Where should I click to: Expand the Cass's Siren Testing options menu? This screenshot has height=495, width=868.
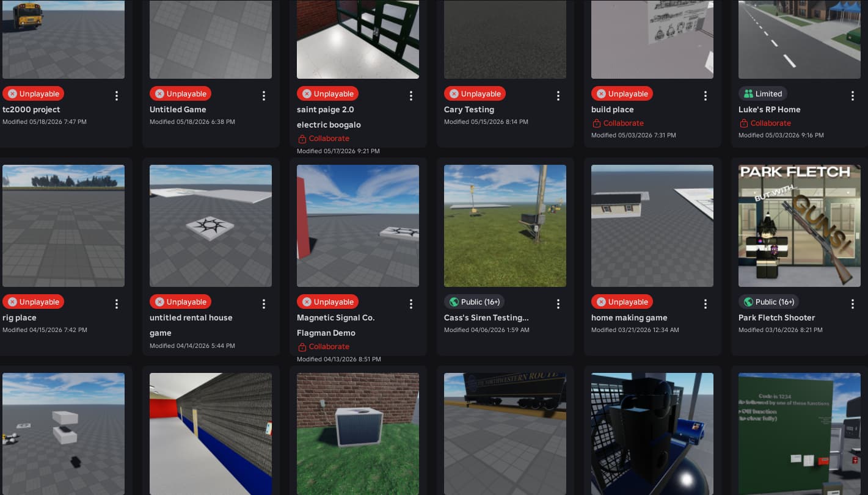(558, 304)
